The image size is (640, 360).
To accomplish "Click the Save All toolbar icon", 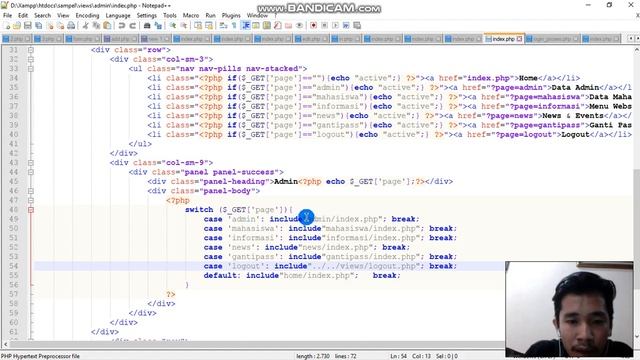I will pos(38,25).
